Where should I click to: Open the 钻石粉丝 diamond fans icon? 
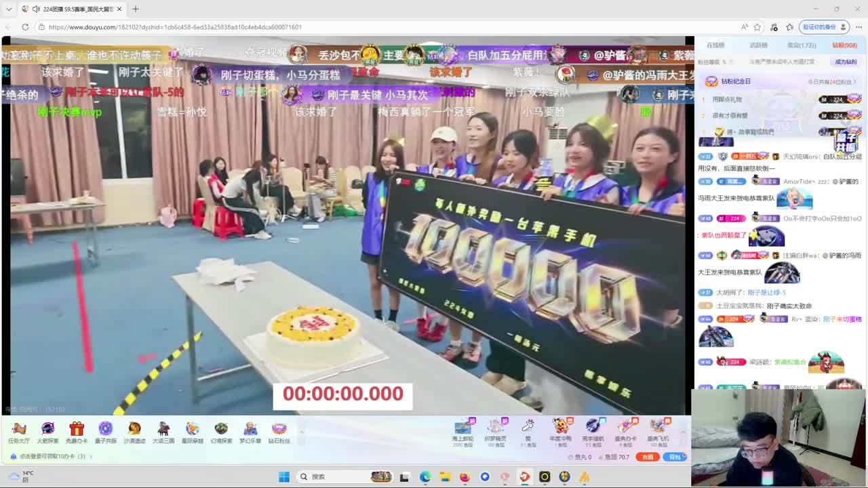[279, 431]
